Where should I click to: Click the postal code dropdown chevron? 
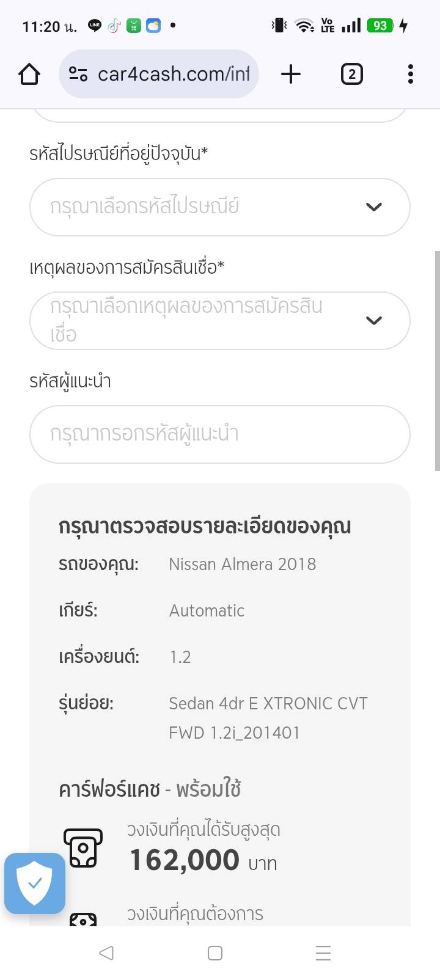(x=373, y=207)
